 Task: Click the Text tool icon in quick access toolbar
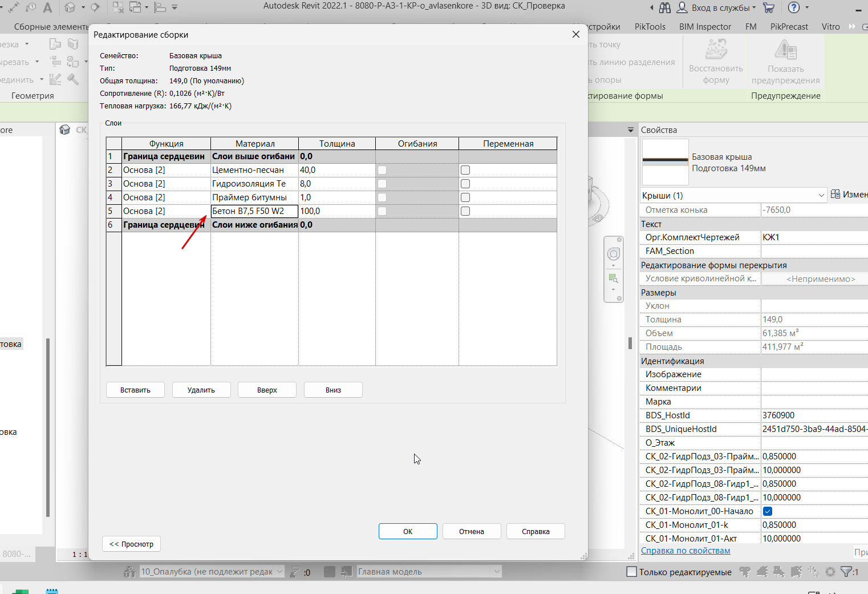tap(48, 7)
